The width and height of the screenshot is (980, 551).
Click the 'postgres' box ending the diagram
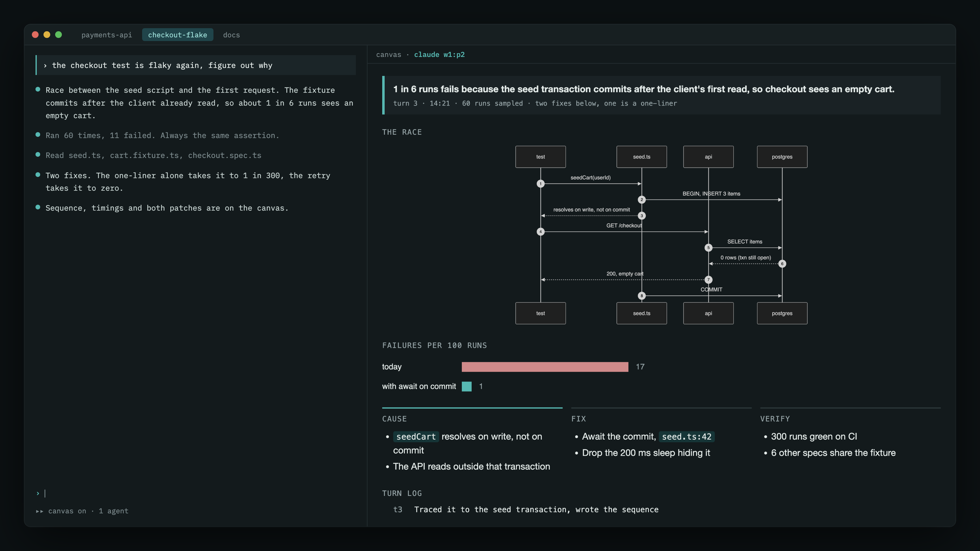[782, 313]
